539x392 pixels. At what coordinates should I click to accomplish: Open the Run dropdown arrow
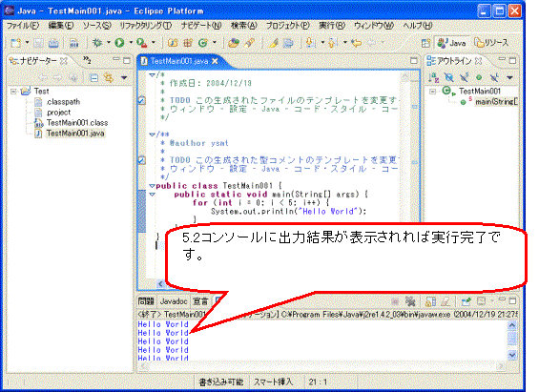(x=131, y=43)
